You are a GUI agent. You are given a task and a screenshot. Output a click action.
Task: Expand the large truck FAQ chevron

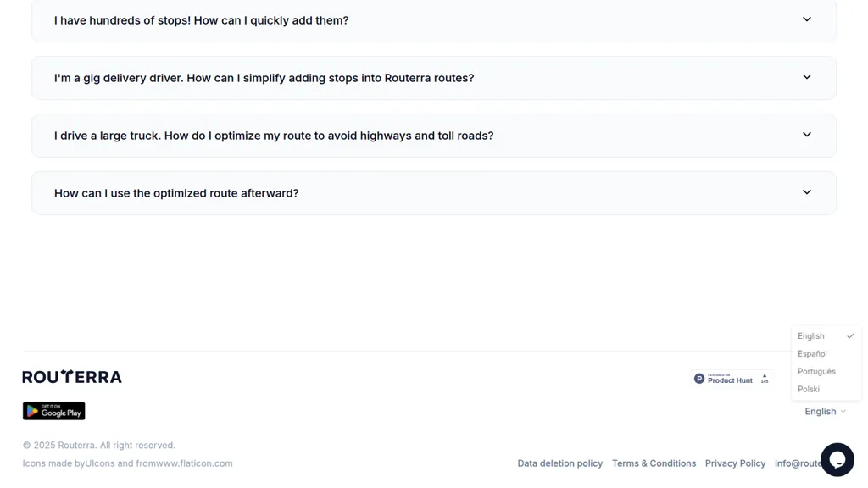coord(807,135)
